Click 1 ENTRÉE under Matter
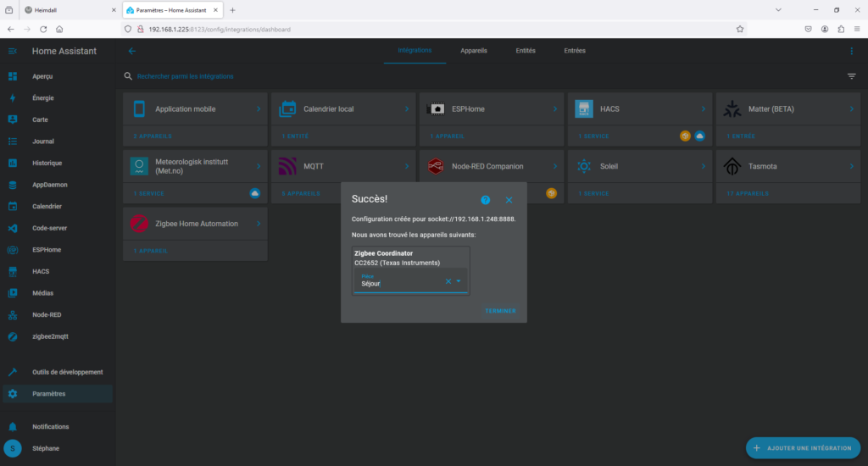868x466 pixels. pos(741,136)
